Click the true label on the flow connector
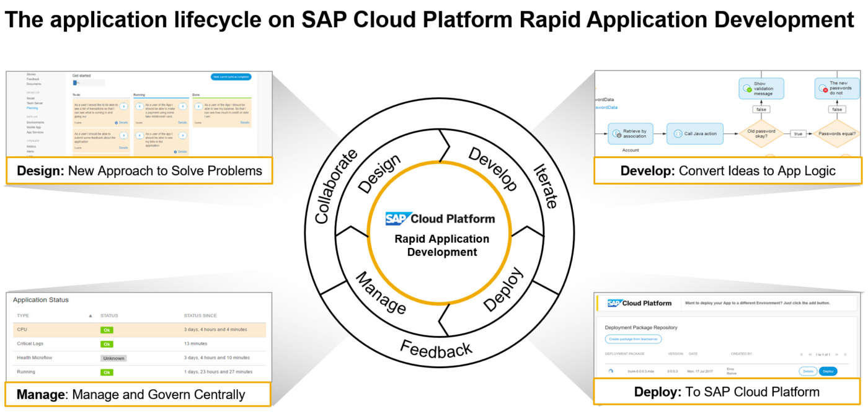 coord(799,133)
